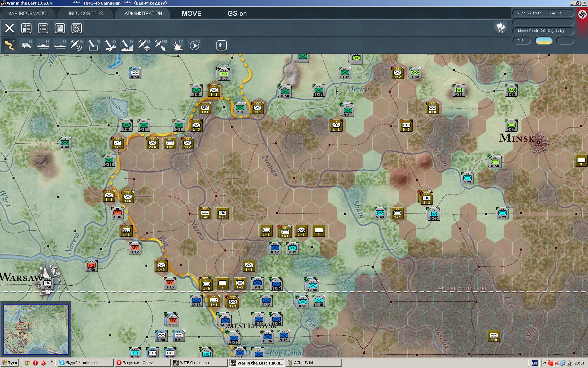The height and width of the screenshot is (368, 588).
Task: Switch to WITE Gamemenu taskbar window
Action: tap(199, 363)
